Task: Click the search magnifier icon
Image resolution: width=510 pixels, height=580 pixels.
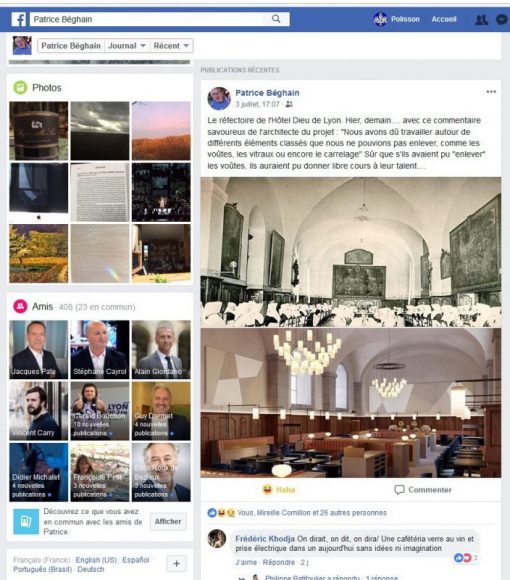Action: 276,19
